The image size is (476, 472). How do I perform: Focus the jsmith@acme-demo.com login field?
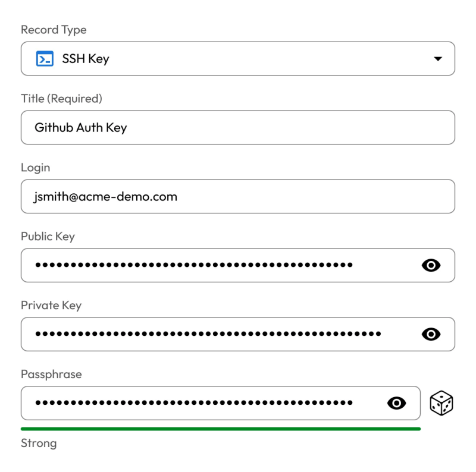point(237,196)
